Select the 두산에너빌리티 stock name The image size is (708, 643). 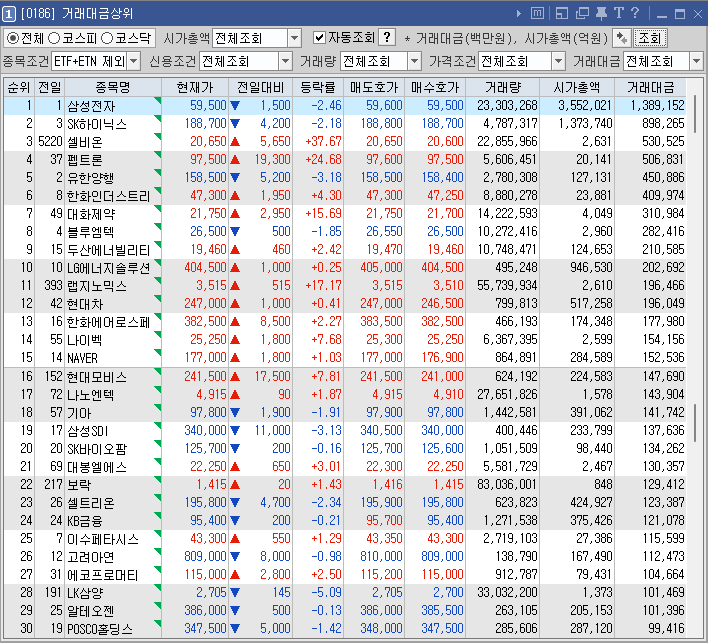108,250
